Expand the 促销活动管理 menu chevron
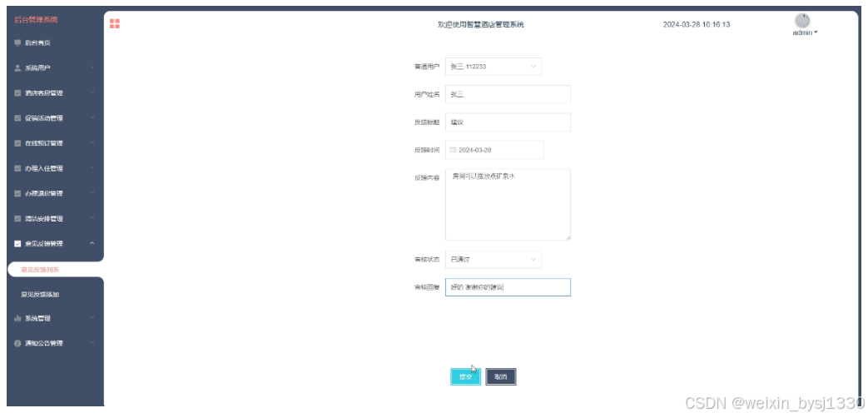 coord(92,117)
